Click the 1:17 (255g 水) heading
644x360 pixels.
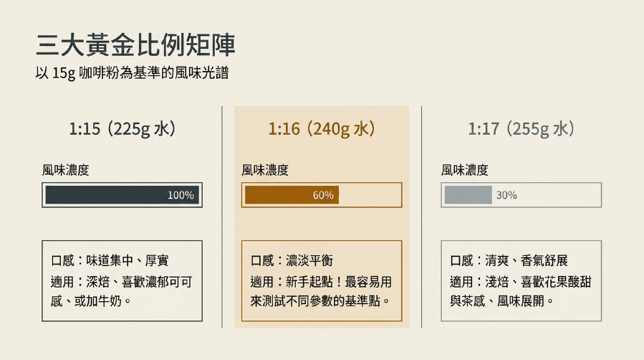click(x=522, y=129)
